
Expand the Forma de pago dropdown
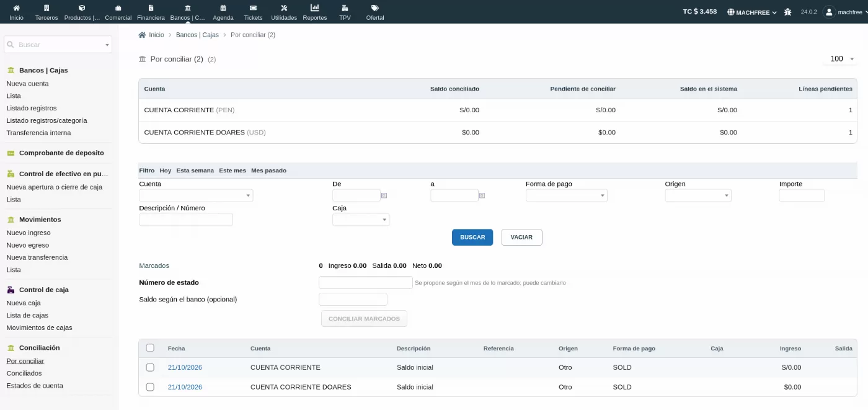tap(567, 195)
